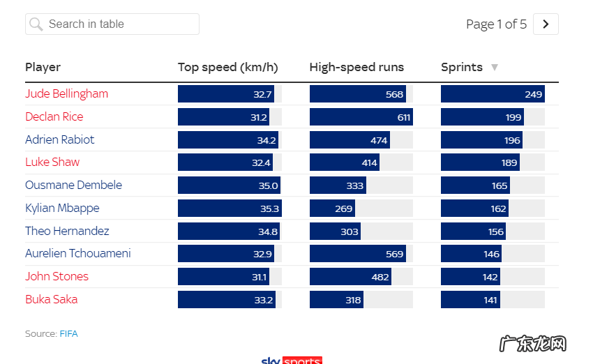Sort table by Player column header
Image resolution: width=593 pixels, height=364 pixels.
coord(43,68)
